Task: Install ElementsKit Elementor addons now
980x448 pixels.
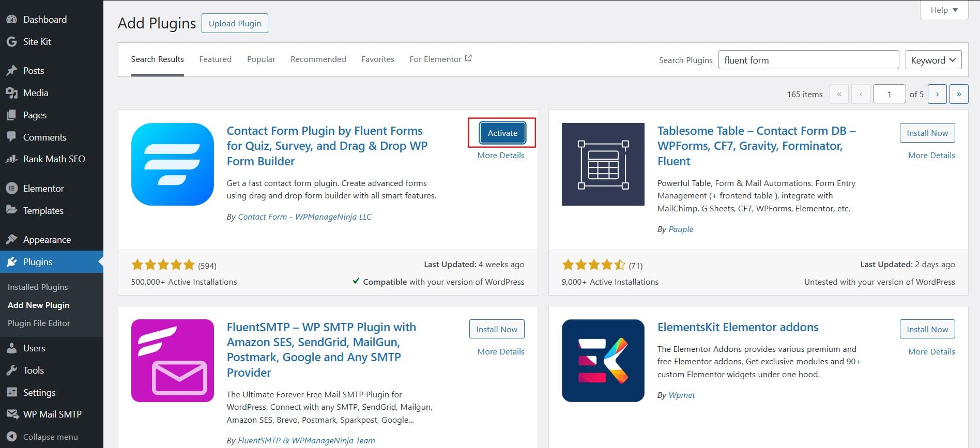Action: tap(927, 329)
